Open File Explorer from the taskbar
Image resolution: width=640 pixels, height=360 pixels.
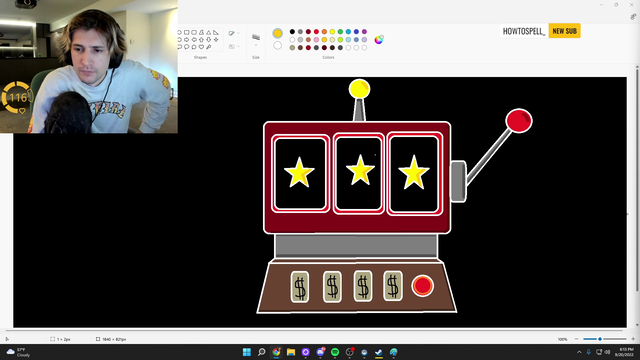(291, 352)
